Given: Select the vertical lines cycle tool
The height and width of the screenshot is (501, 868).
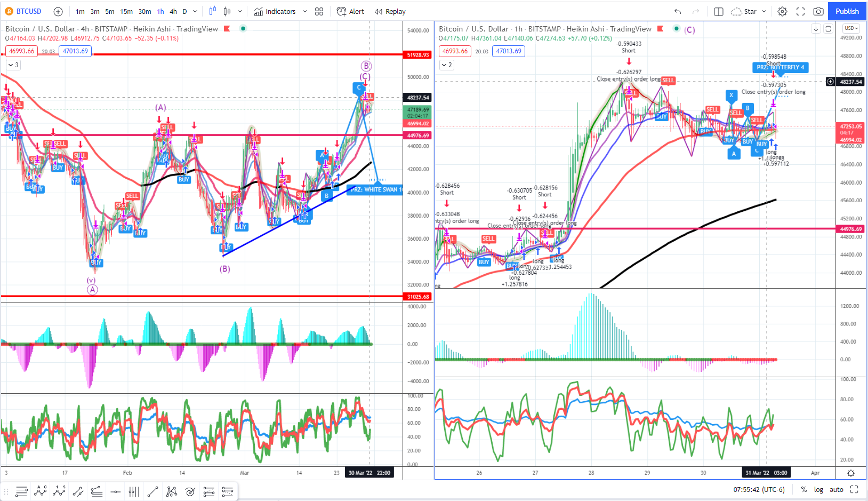Looking at the screenshot, I should click(x=134, y=491).
